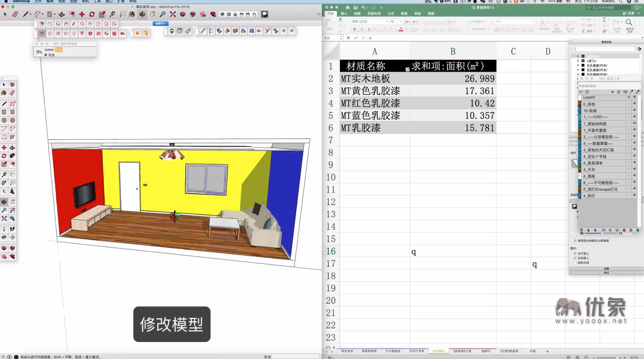This screenshot has width=644, height=359.
Task: Open the pivot filter dropdown on 材质名称 header
Action: coord(407,69)
